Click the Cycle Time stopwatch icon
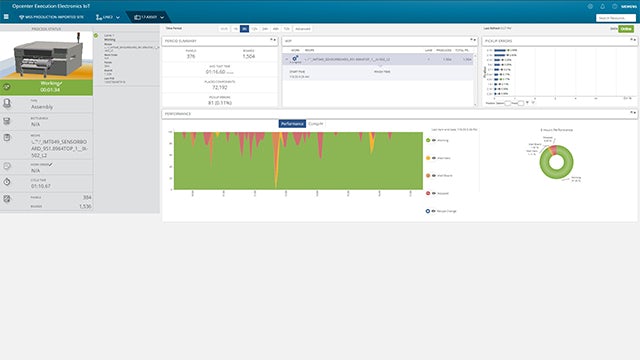This screenshot has height=360, width=640. 7,182
